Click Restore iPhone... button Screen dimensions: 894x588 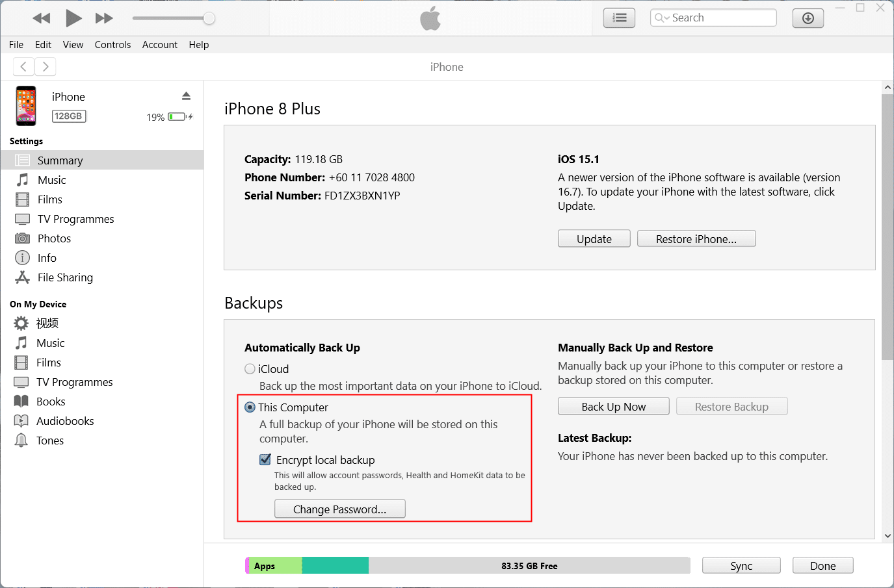(696, 239)
